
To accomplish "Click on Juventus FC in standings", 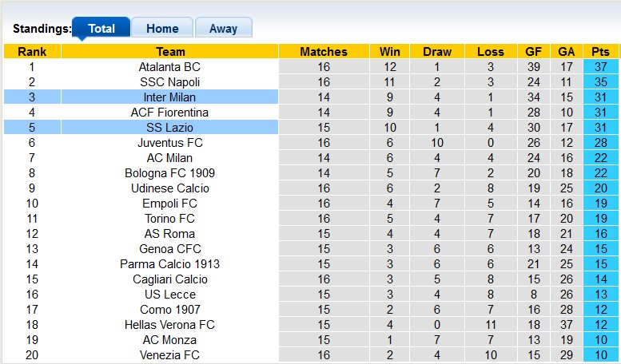I will (x=169, y=142).
